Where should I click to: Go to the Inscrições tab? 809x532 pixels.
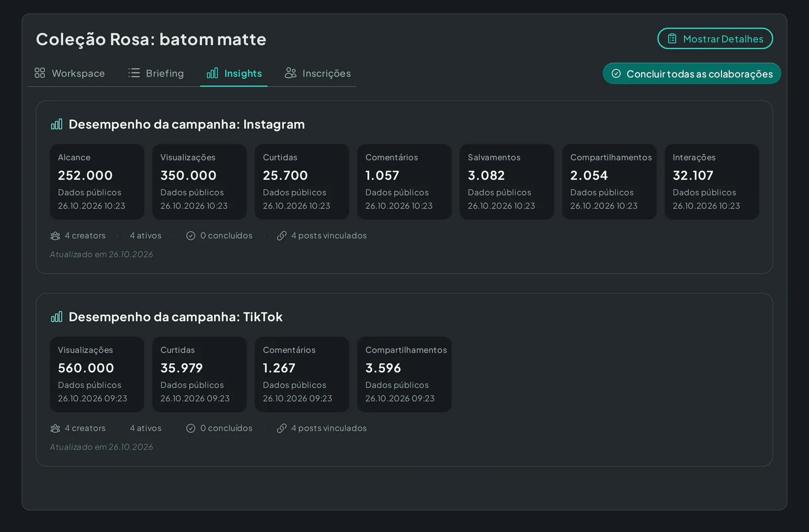click(318, 73)
